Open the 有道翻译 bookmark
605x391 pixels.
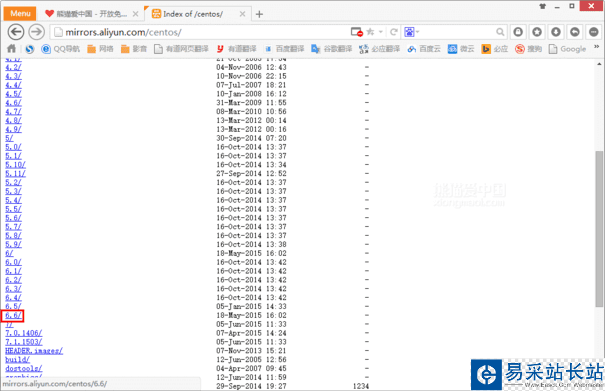[236, 49]
